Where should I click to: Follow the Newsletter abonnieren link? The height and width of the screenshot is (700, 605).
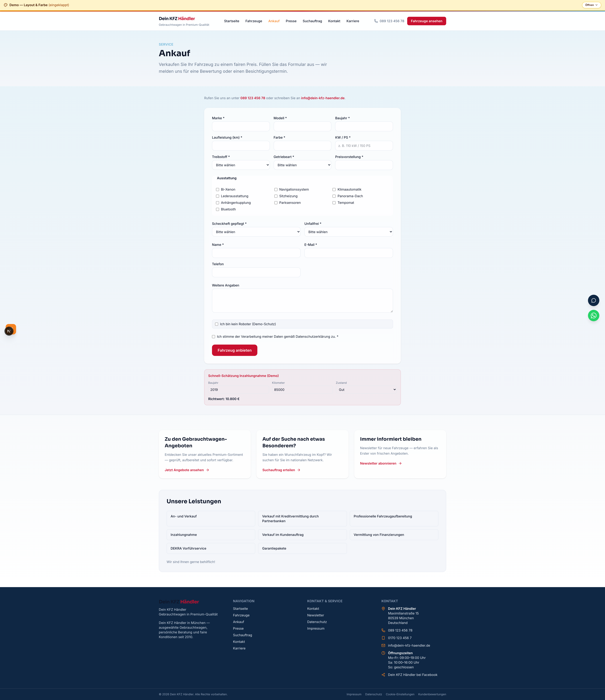(381, 463)
